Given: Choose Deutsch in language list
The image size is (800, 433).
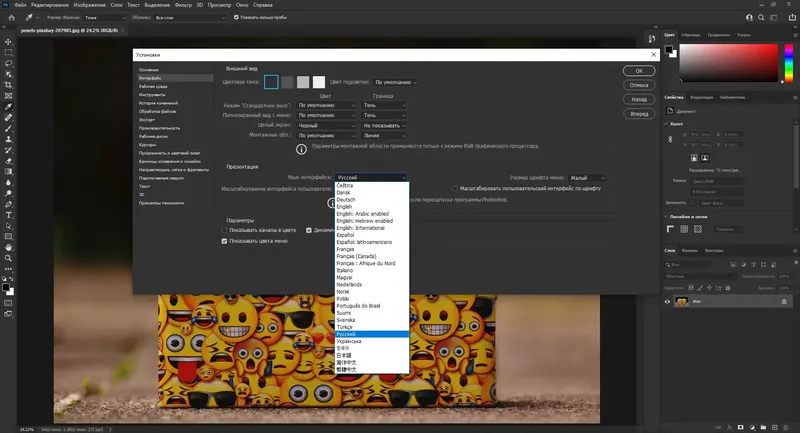Looking at the screenshot, I should pyautogui.click(x=372, y=200).
